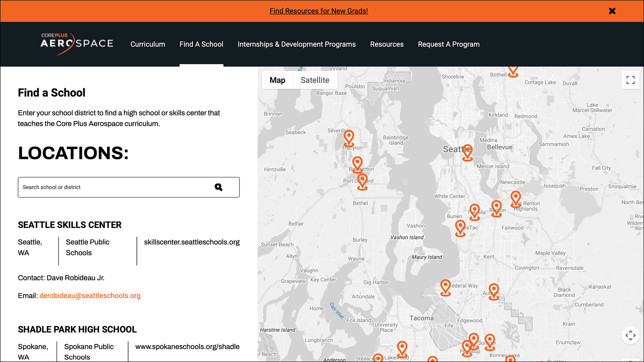
Task: Select the Bremerton map pin
Action: [x=358, y=165]
